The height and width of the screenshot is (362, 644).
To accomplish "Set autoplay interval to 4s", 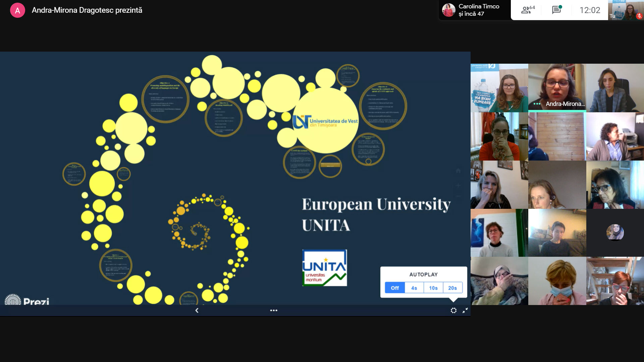I will click(414, 288).
